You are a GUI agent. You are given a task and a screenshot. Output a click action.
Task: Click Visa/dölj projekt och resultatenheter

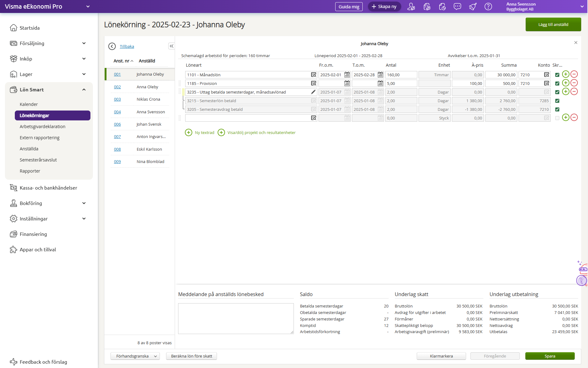pos(261,132)
